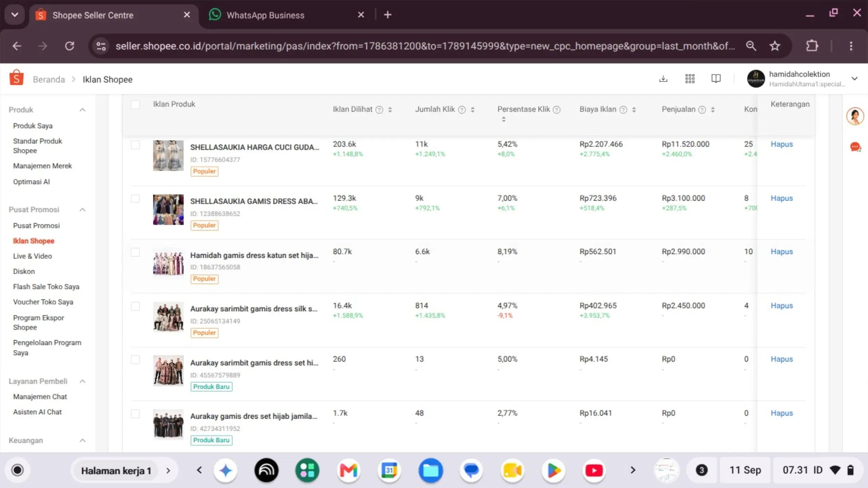Collapse the Pusat Promosi sidebar section

tap(82, 210)
